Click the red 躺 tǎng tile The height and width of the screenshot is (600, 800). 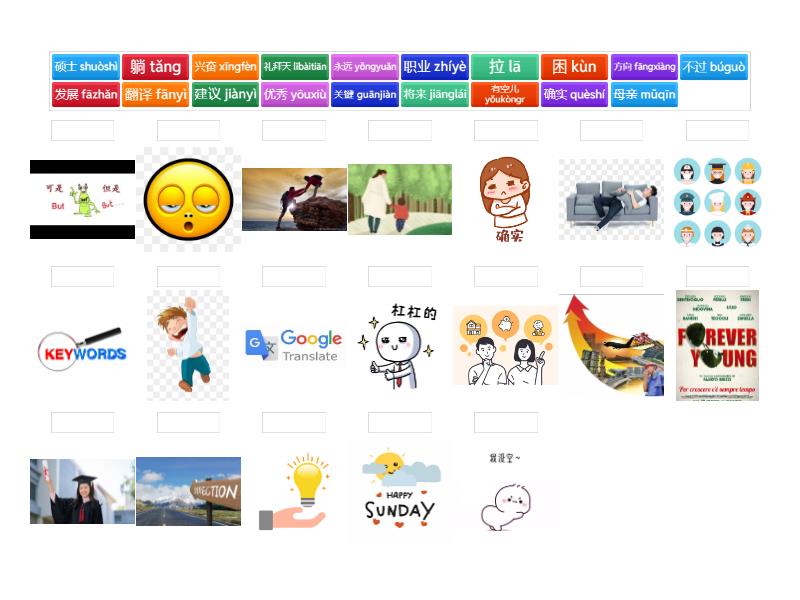point(155,67)
